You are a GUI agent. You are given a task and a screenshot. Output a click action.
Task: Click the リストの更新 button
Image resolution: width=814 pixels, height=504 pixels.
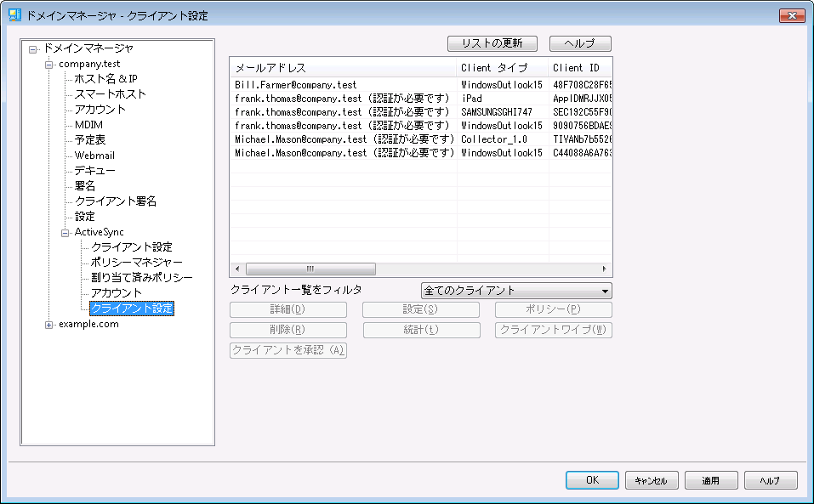[492, 43]
